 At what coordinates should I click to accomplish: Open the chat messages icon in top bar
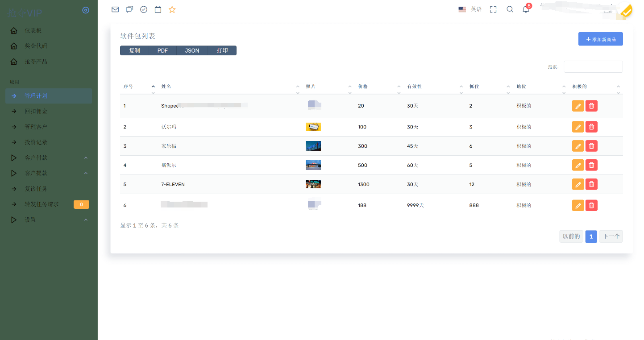coord(129,9)
